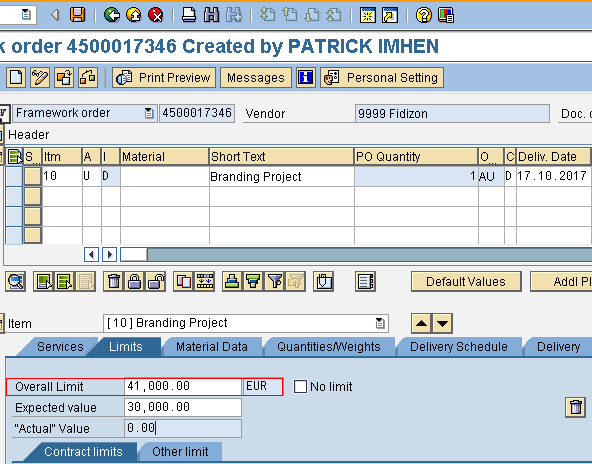592x464 pixels.
Task: Click the Overall Limit input field
Action: point(183,387)
